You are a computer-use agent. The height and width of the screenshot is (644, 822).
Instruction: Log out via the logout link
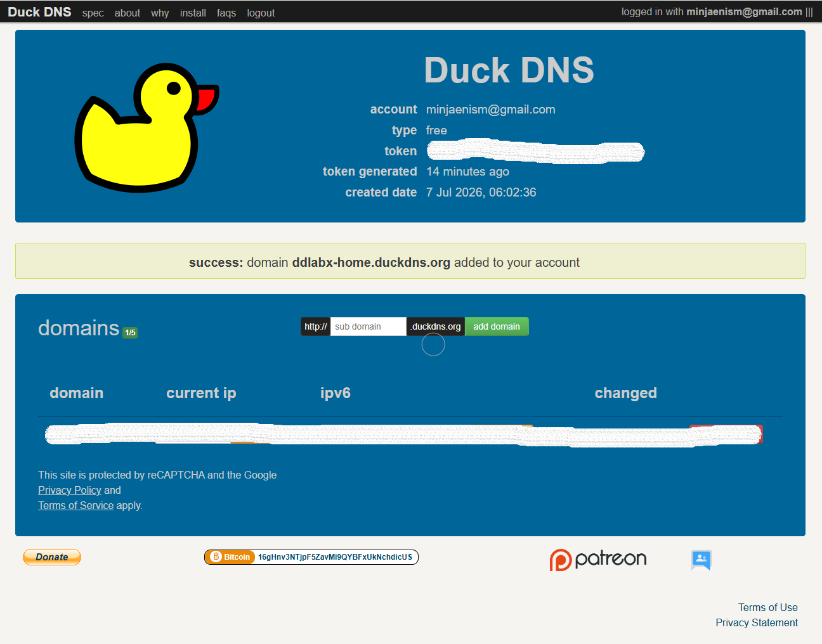click(261, 13)
